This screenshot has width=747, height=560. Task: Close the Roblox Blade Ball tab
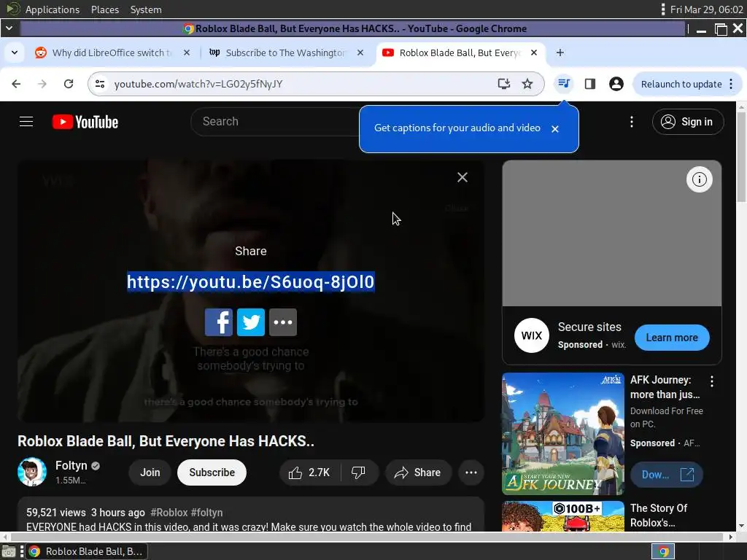pos(534,52)
